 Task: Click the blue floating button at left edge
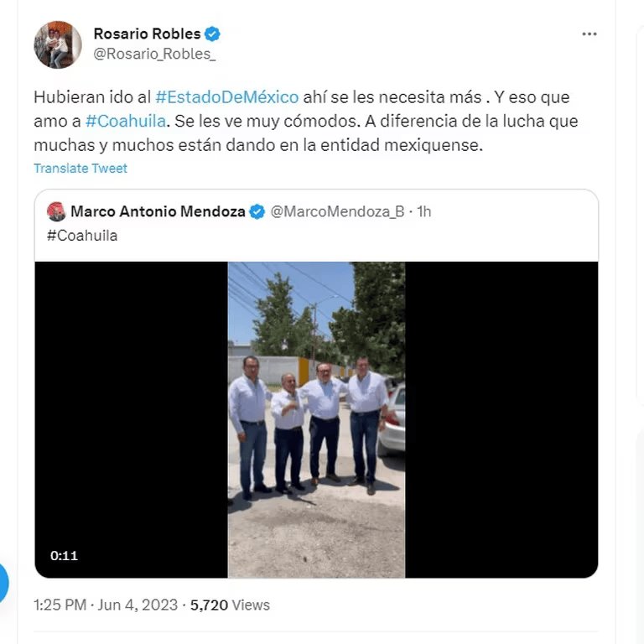coord(3,584)
